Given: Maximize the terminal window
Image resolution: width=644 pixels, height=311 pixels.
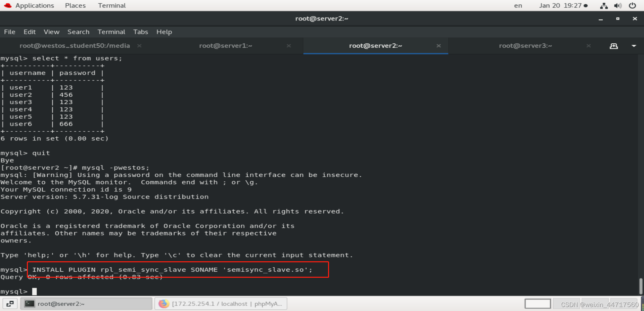Looking at the screenshot, I should point(618,19).
